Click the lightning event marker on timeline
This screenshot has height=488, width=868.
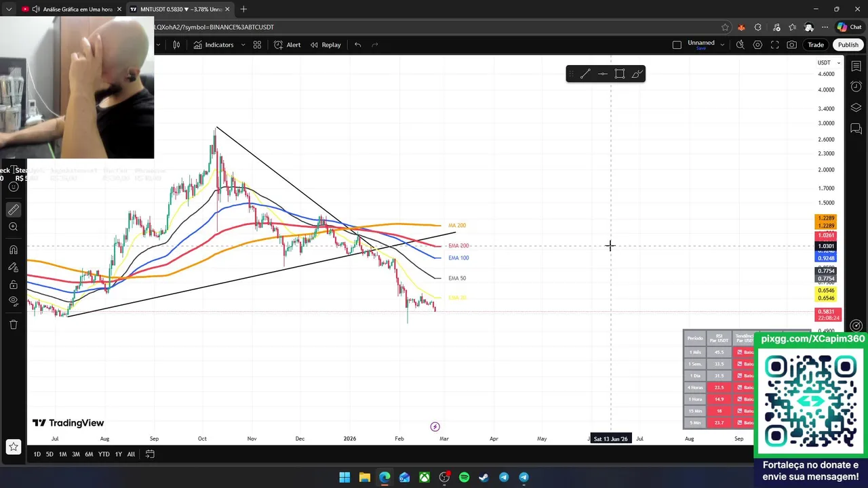pyautogui.click(x=435, y=426)
